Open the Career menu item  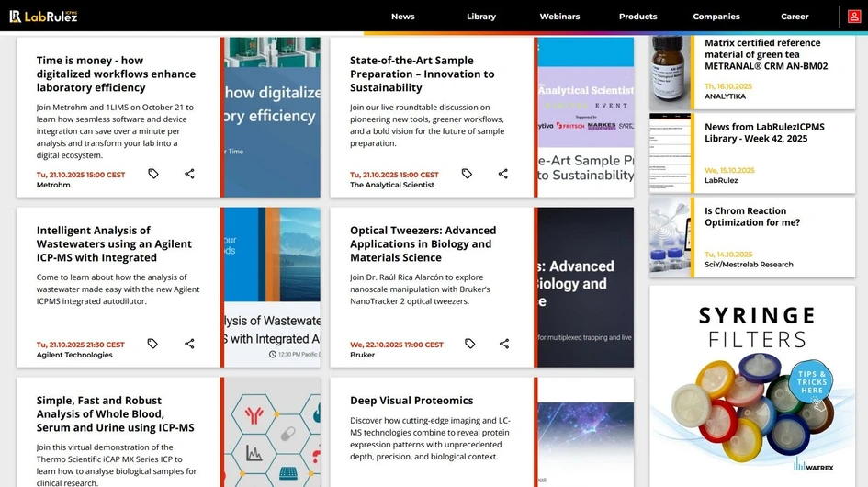795,17
